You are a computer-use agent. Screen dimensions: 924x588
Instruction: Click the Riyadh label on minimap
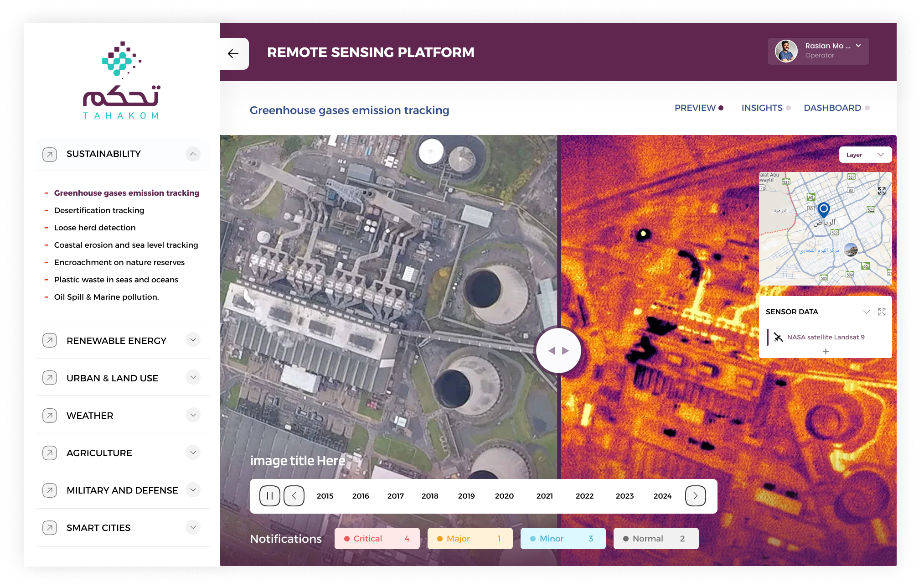click(x=825, y=223)
